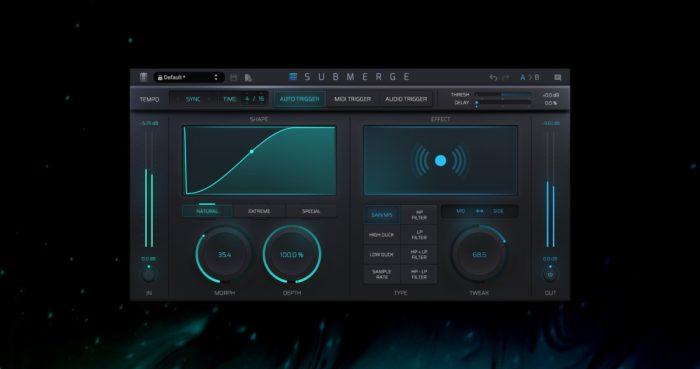Select the HIGH DUCK effect type
700x369 pixels.
pos(382,235)
